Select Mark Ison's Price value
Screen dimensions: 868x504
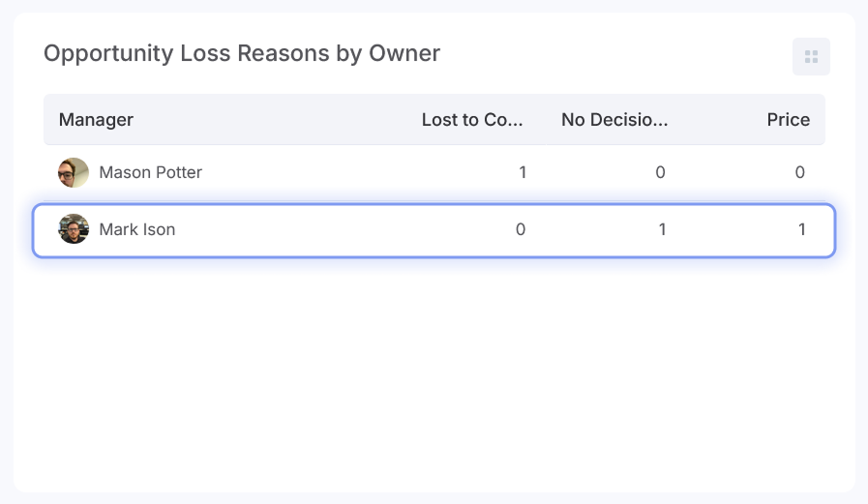pyautogui.click(x=801, y=230)
